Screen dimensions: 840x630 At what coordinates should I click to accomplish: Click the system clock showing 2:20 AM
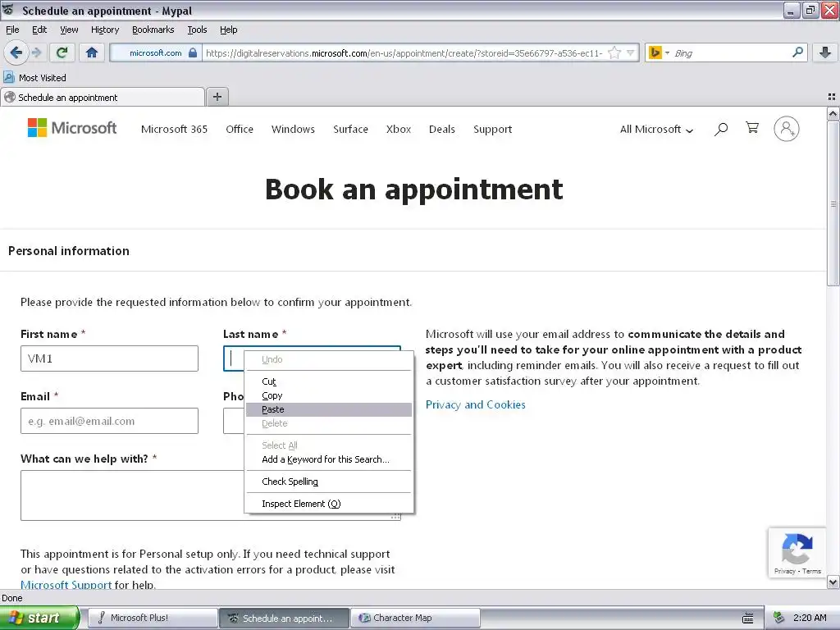click(810, 618)
